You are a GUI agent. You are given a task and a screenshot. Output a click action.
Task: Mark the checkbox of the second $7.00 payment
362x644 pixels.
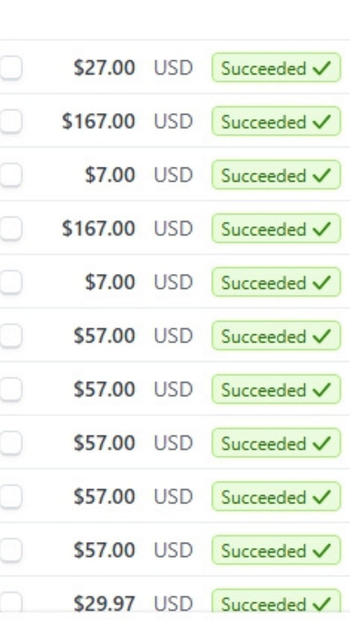(11, 282)
